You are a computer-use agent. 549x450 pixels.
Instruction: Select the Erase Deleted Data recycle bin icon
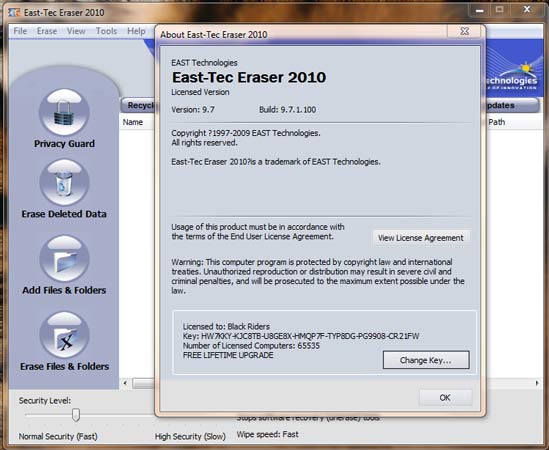click(64, 182)
